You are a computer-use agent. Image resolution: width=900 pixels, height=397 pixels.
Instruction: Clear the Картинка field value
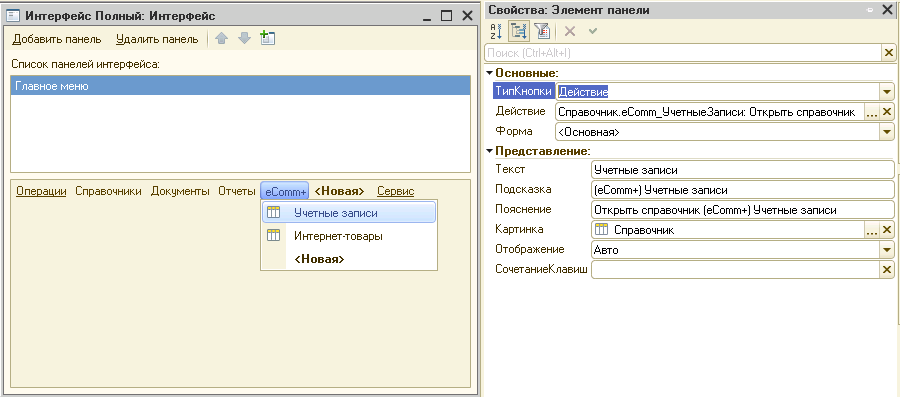(887, 230)
